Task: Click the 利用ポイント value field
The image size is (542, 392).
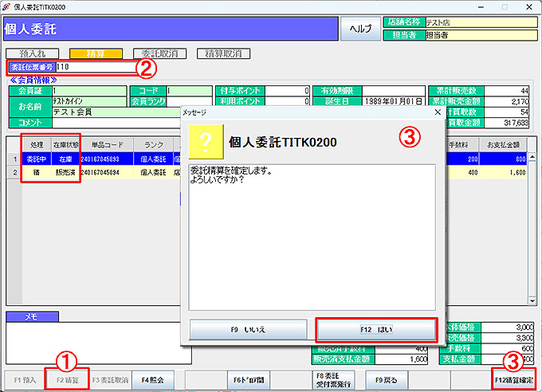Action: pos(287,101)
